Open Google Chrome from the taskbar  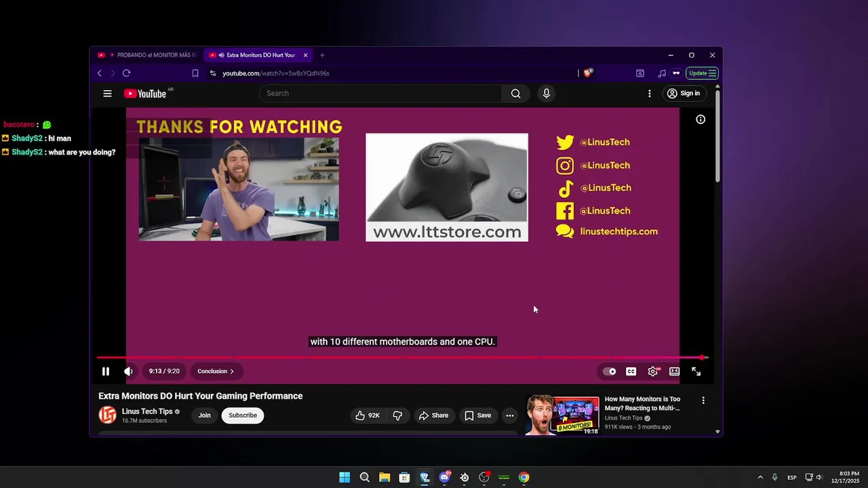tap(524, 477)
